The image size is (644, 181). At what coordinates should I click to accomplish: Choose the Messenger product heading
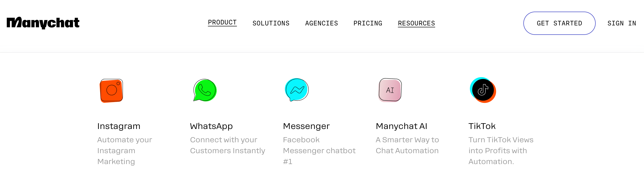click(306, 126)
